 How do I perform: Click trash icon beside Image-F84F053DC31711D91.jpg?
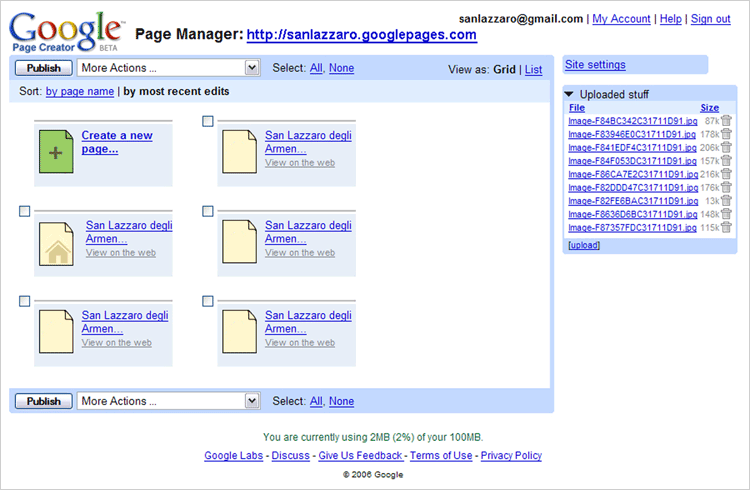pos(726,161)
